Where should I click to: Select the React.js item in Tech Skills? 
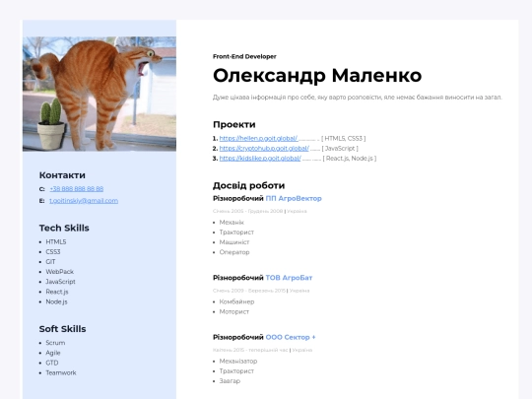pos(57,292)
